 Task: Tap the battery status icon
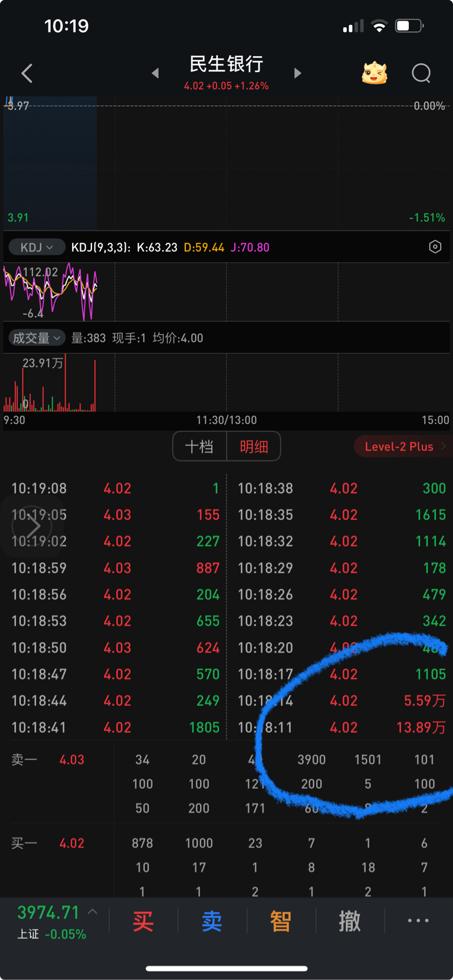(x=410, y=26)
